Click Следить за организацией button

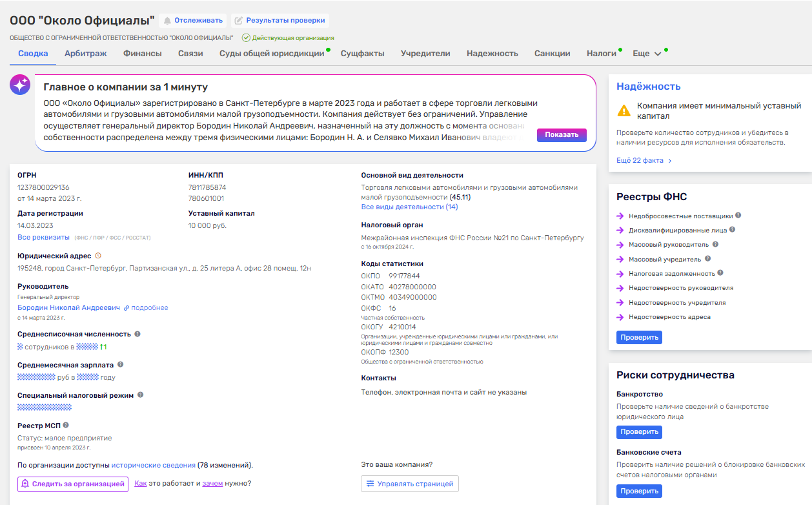click(73, 484)
